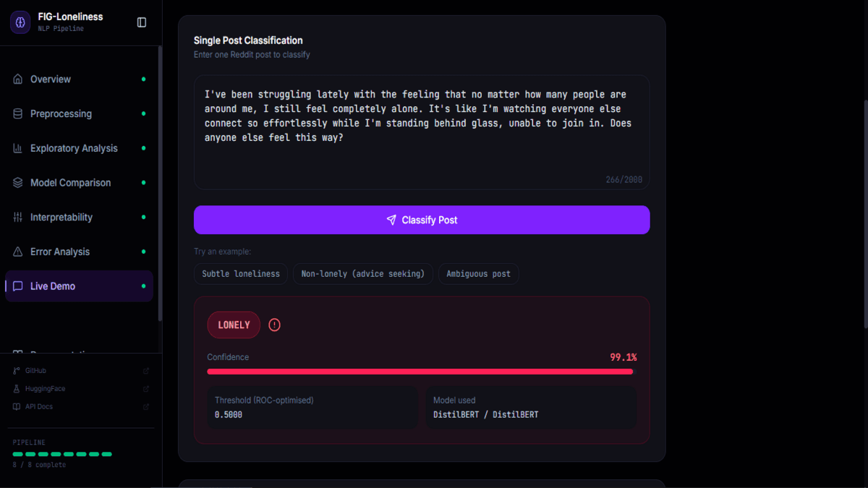Load the Subtle loneliness example
Image resolution: width=868 pixels, height=488 pixels.
coord(241,274)
